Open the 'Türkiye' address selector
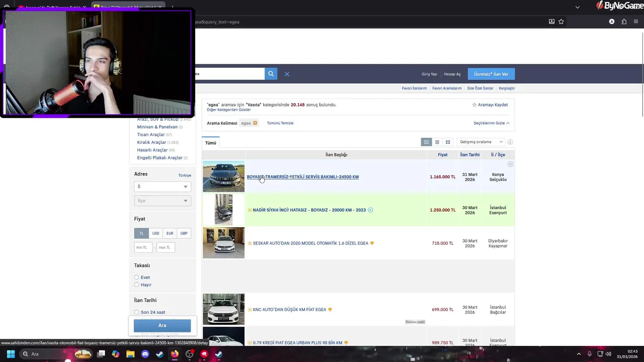This screenshot has width=644, height=362. [185, 175]
